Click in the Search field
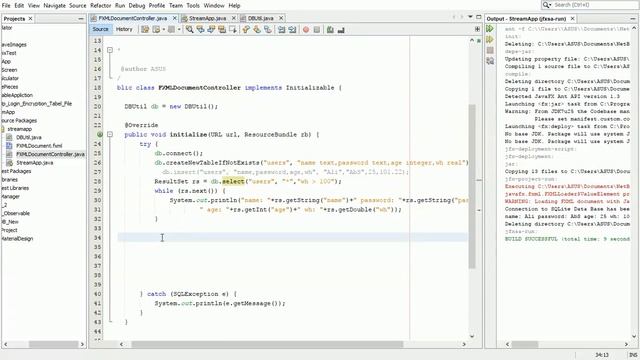The width and height of the screenshot is (640, 360). (x=594, y=5)
